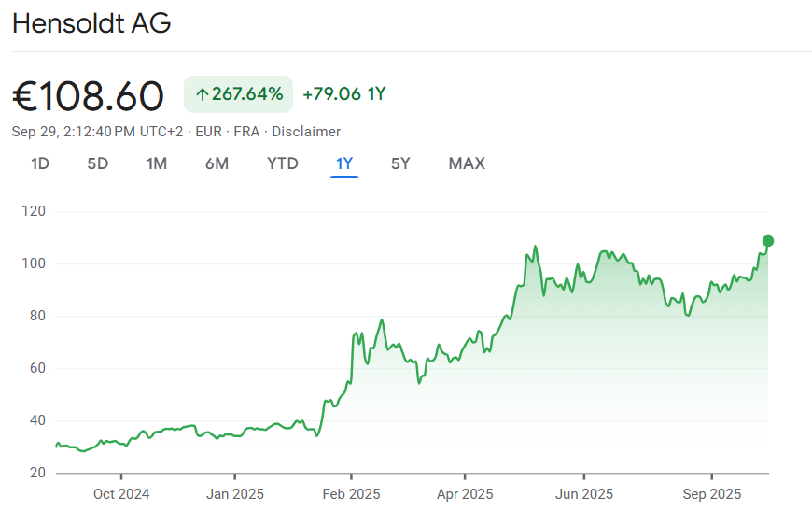Viewport: 812px width, 511px height.
Task: Click the active 1Y tab
Action: (344, 163)
